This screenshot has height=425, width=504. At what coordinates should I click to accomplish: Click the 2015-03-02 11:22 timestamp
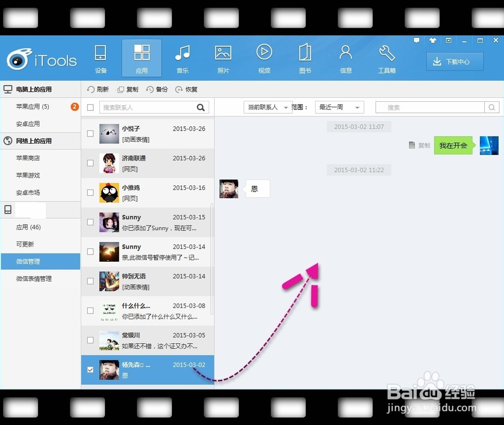pyautogui.click(x=359, y=170)
